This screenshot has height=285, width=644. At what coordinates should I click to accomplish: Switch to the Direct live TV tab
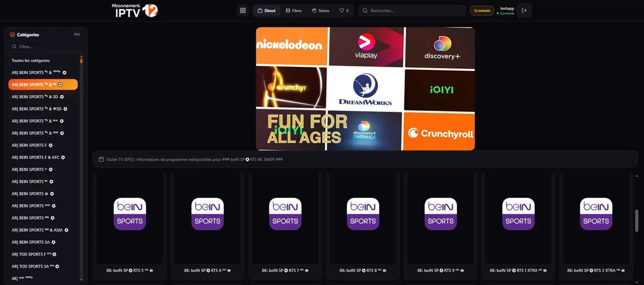(x=266, y=10)
